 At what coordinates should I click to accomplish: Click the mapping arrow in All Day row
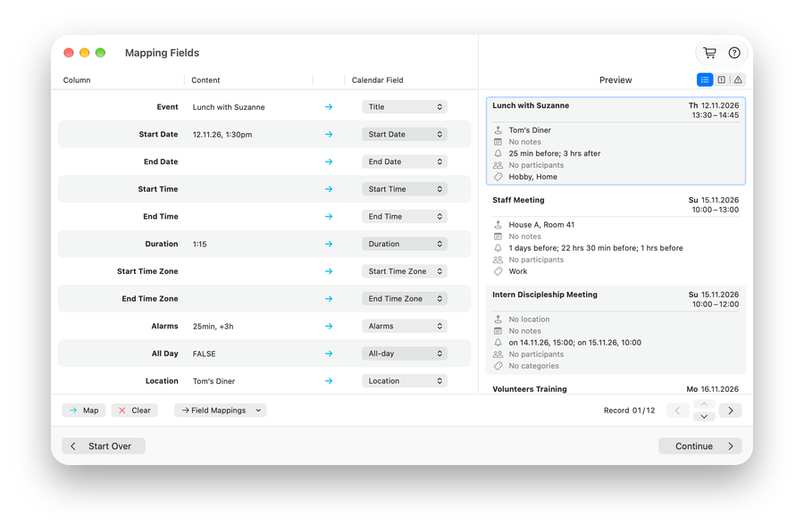pos(329,353)
